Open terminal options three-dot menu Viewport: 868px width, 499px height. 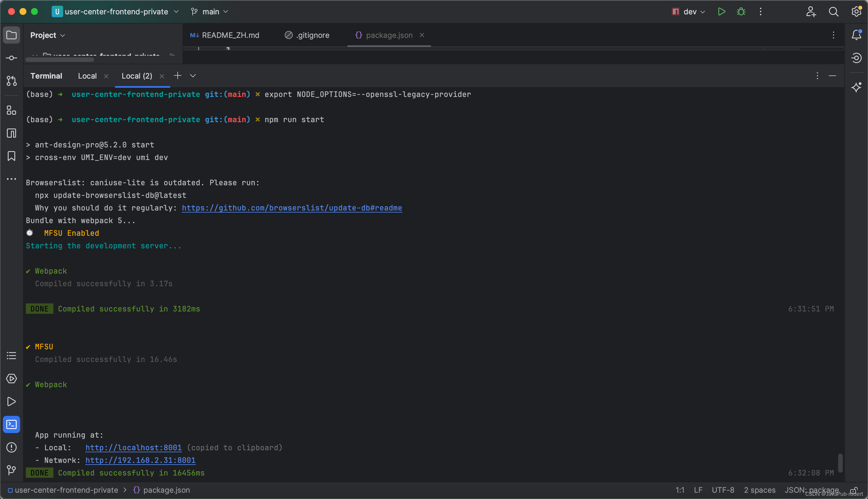[817, 76]
